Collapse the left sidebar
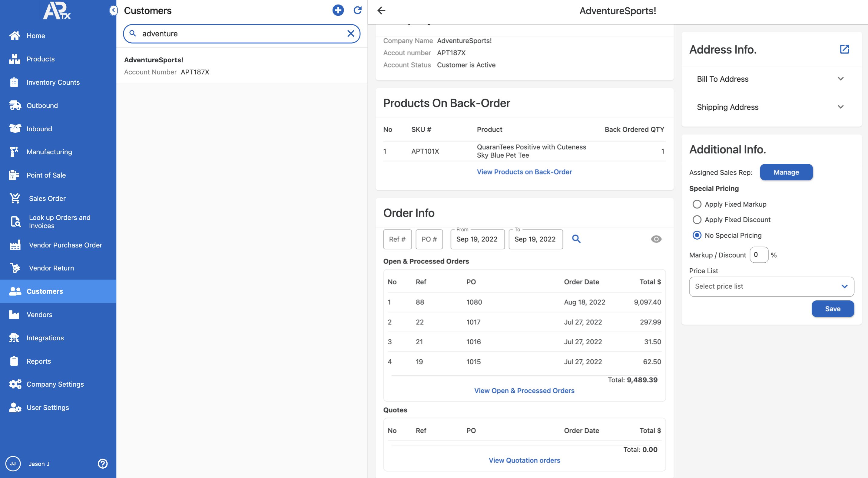Image resolution: width=868 pixels, height=478 pixels. tap(114, 10)
